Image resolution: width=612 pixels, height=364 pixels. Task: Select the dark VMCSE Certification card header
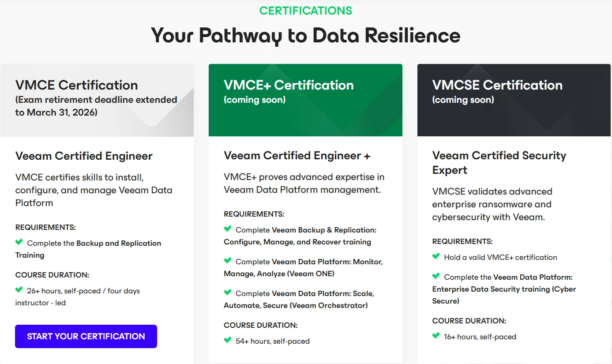514,100
